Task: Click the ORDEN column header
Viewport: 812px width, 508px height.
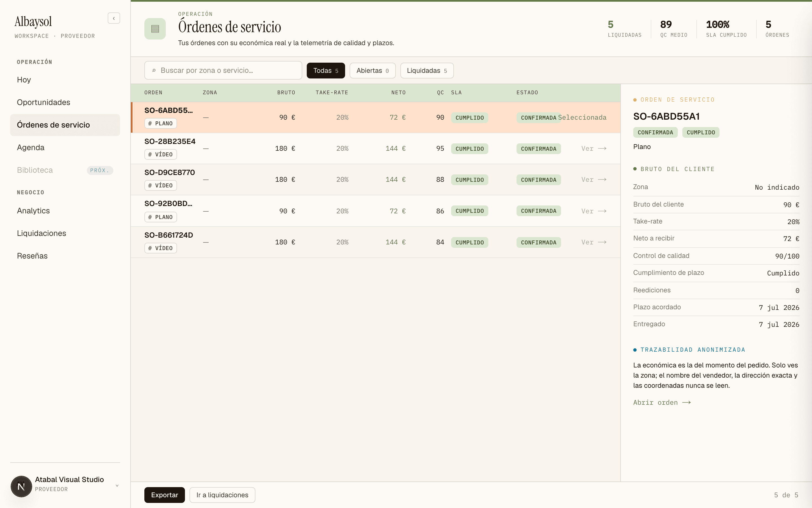Action: [x=153, y=92]
